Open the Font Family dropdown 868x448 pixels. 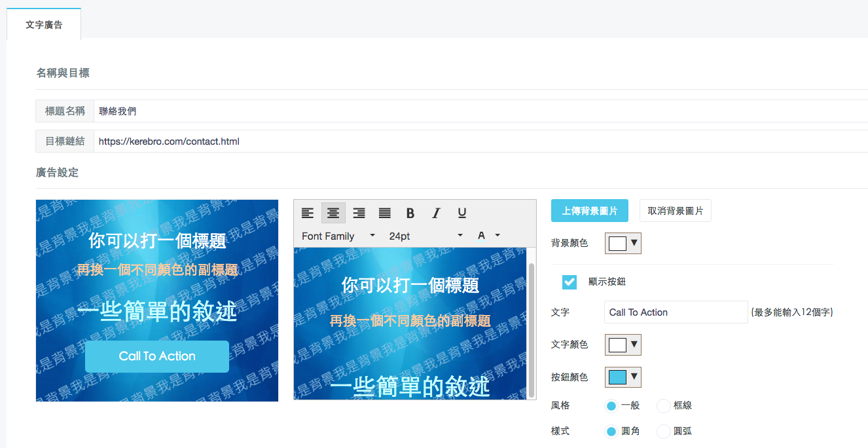click(338, 236)
